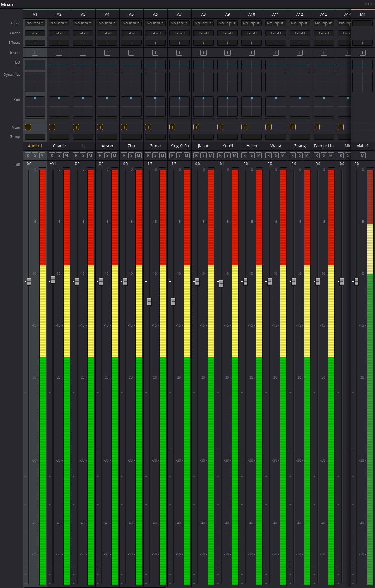Mute the Main 1 bus
This screenshot has width=375, height=588.
pos(362,155)
